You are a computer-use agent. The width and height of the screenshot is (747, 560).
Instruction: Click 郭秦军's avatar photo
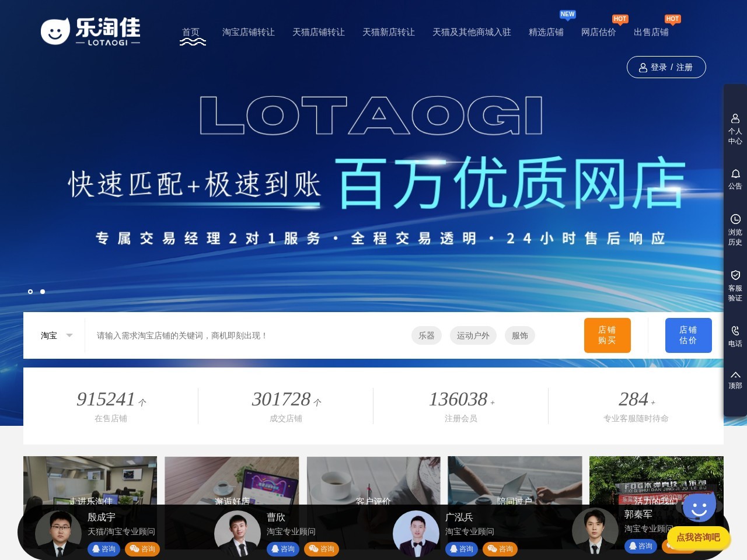(595, 531)
